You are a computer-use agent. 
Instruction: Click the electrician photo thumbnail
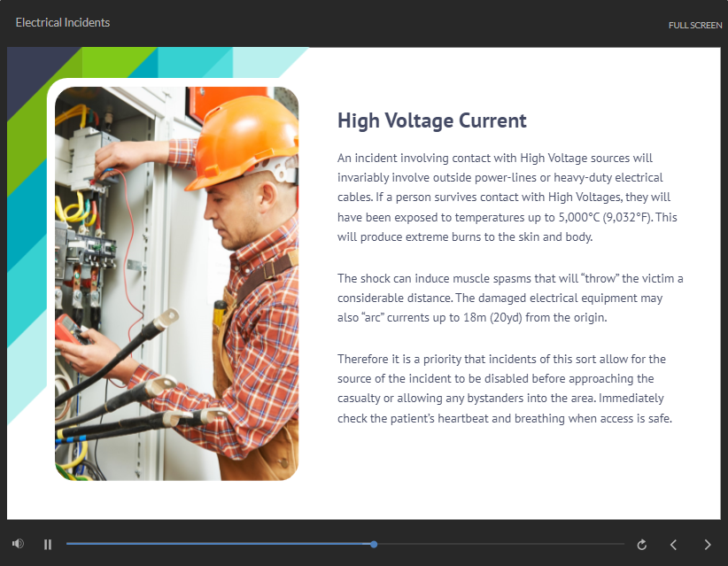coord(177,283)
